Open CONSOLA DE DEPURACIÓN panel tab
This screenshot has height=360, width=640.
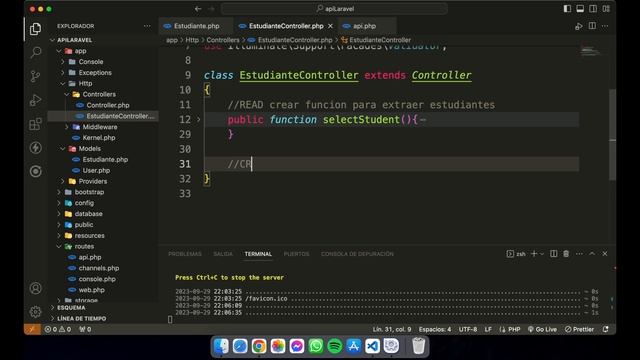pyautogui.click(x=357, y=254)
